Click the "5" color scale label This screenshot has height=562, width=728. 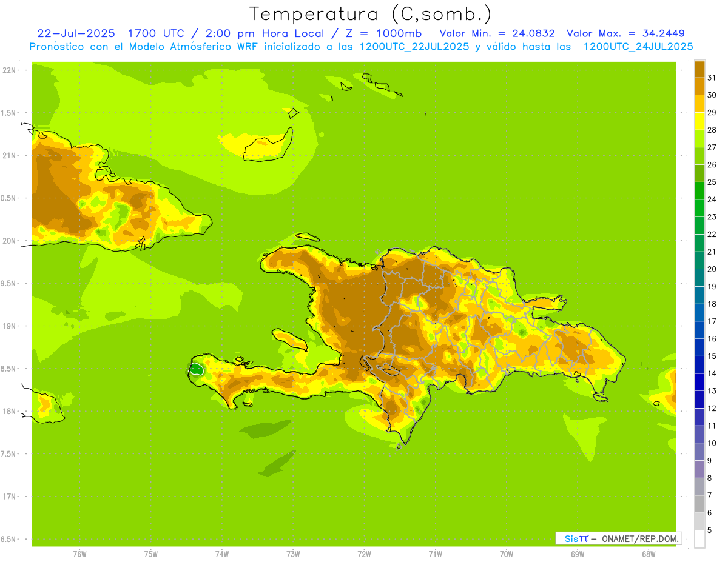click(710, 530)
